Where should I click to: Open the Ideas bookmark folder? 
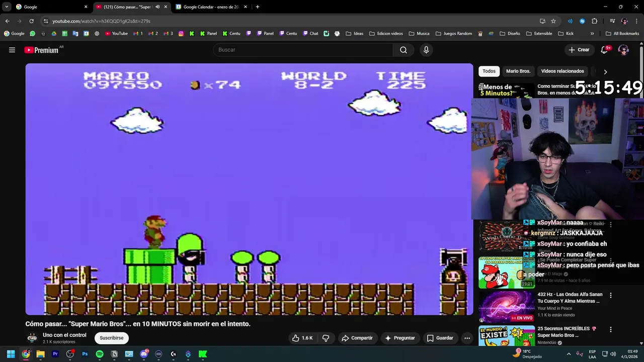click(x=355, y=34)
